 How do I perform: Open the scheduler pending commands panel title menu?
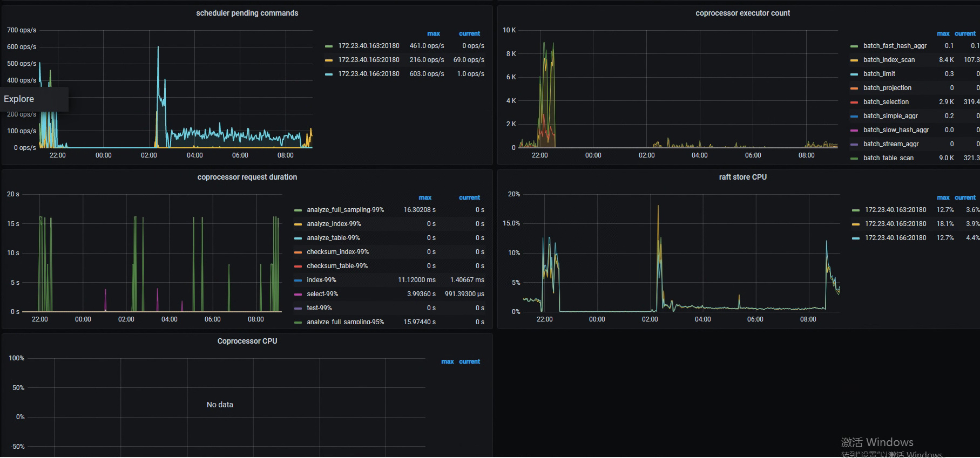tap(247, 13)
